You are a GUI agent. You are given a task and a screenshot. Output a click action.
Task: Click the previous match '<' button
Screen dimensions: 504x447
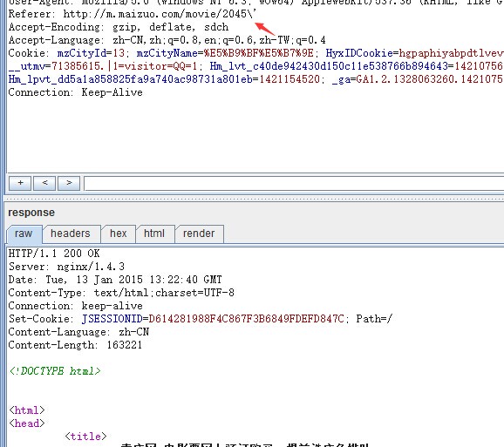coord(44,183)
